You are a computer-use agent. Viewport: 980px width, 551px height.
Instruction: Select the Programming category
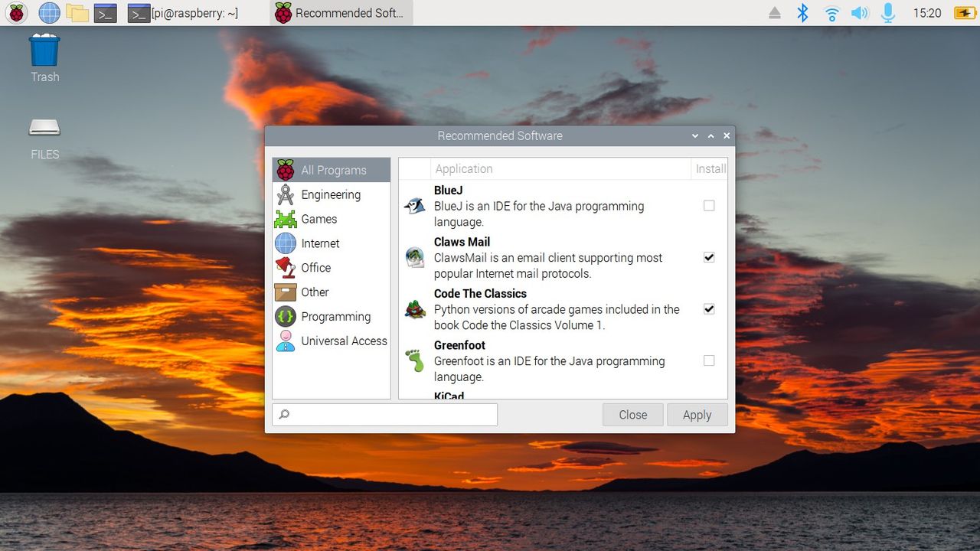click(x=332, y=317)
